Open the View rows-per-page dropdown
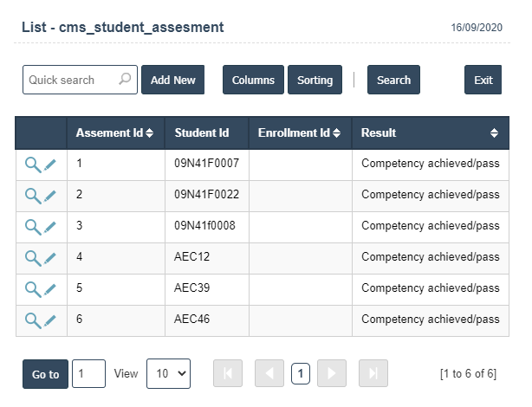532x407 pixels. [x=168, y=374]
